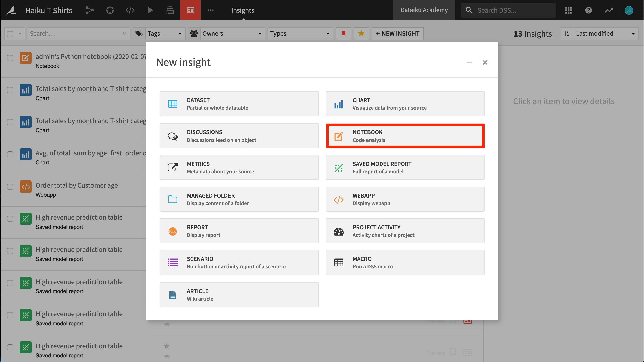Open the Flow icon in top navbar
Screen dimensions: 644x362
click(90, 10)
